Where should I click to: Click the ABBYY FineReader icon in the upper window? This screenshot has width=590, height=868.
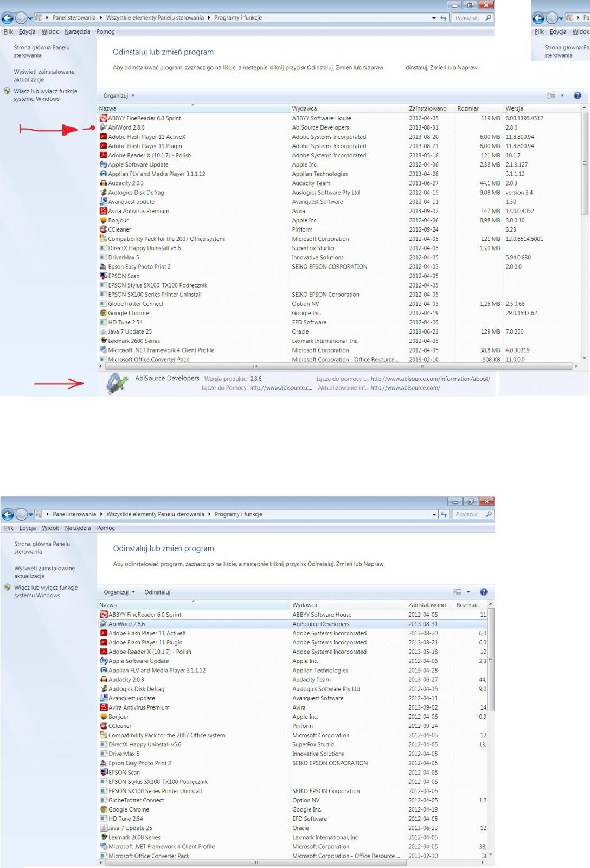coord(104,118)
